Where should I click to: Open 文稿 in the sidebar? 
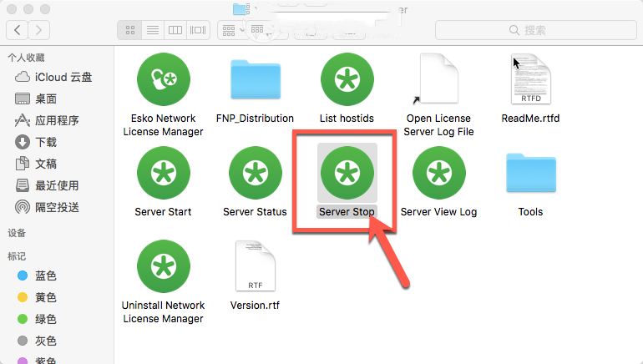(36, 164)
